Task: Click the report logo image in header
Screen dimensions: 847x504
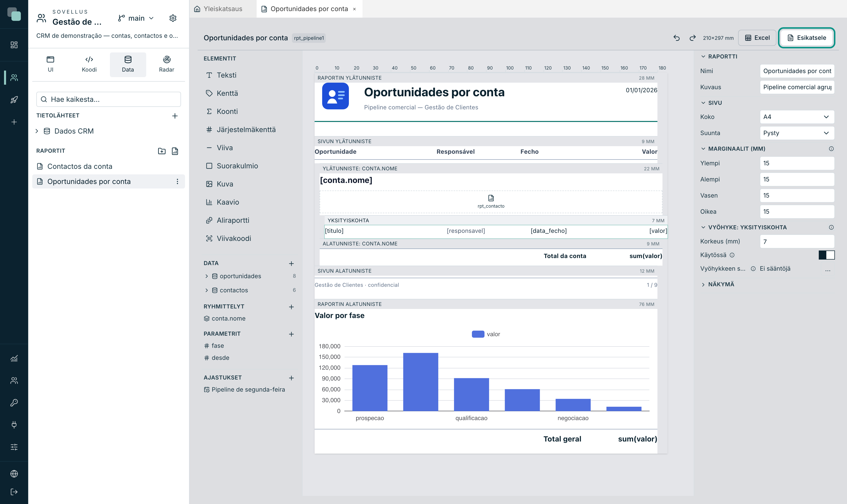Action: (335, 96)
